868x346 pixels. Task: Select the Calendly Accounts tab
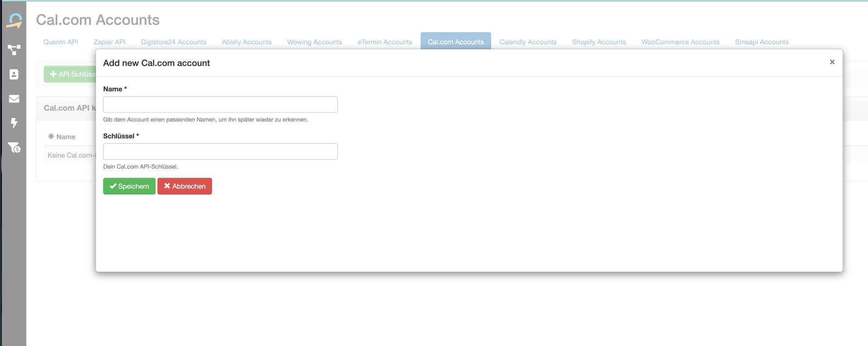(528, 42)
